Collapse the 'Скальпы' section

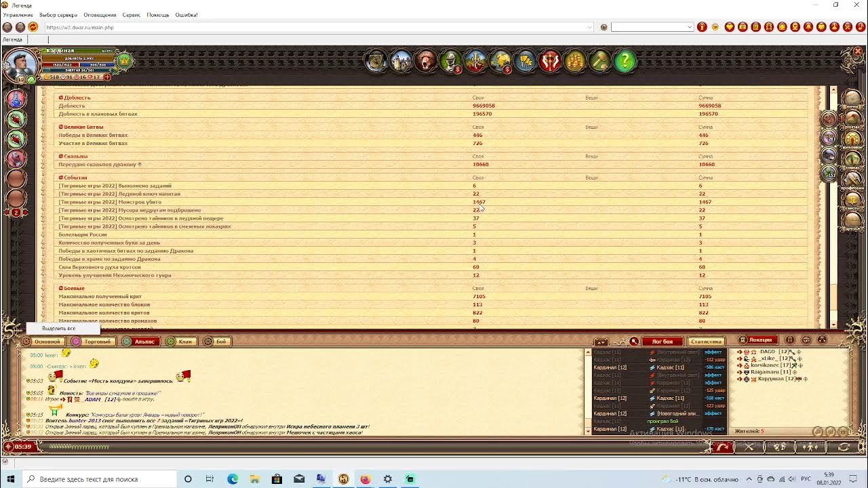click(61, 156)
